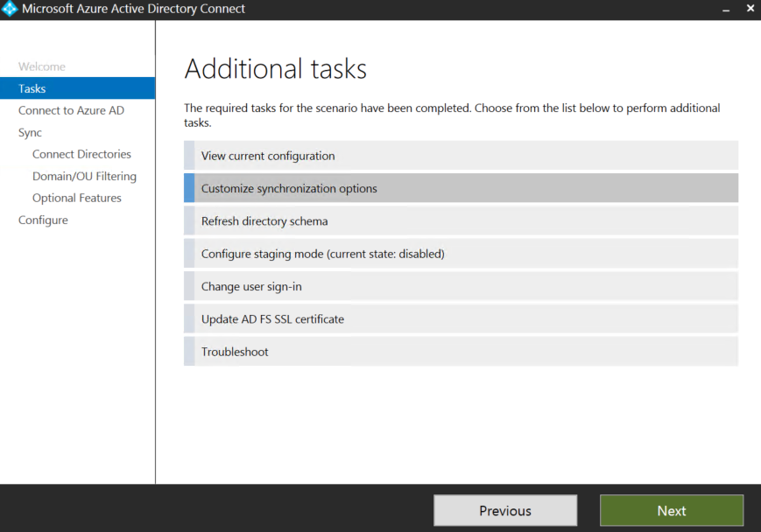Screen dimensions: 761x532
Task: Click the Next button
Action: [x=671, y=511]
